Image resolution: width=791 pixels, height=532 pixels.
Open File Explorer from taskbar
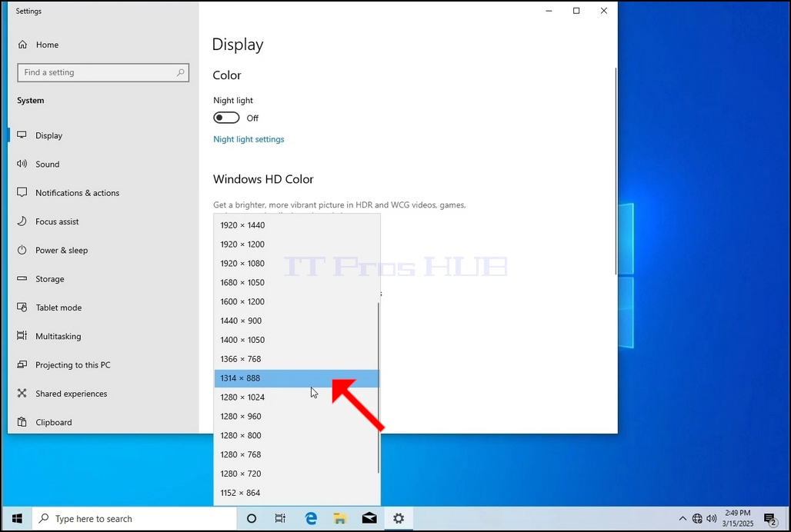[340, 518]
